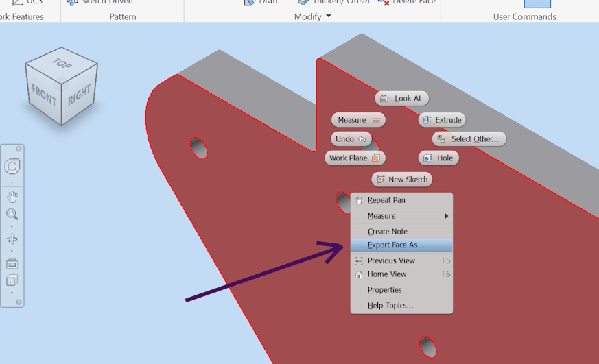The image size is (599, 364).
Task: Activate the Orbit tool in navigation bar
Action: point(12,239)
